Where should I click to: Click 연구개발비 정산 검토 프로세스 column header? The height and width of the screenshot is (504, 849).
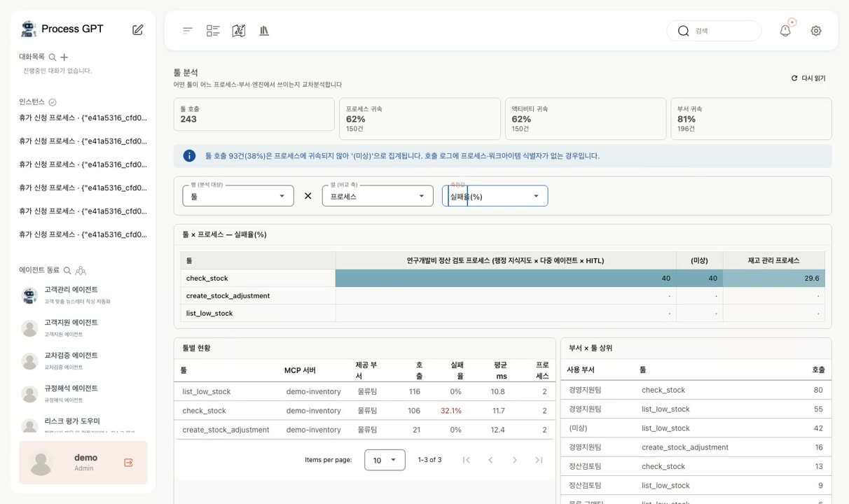[506, 260]
